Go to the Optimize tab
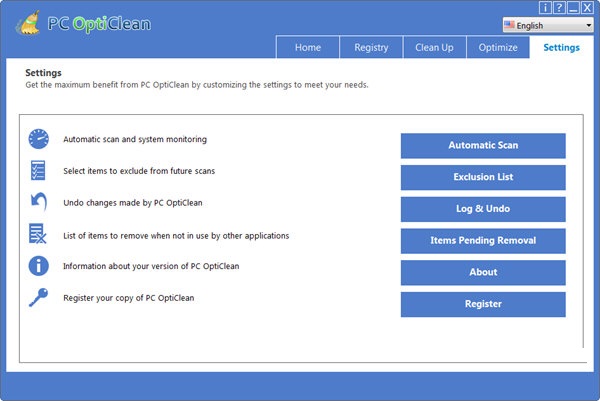The height and width of the screenshot is (401, 600). tap(498, 47)
